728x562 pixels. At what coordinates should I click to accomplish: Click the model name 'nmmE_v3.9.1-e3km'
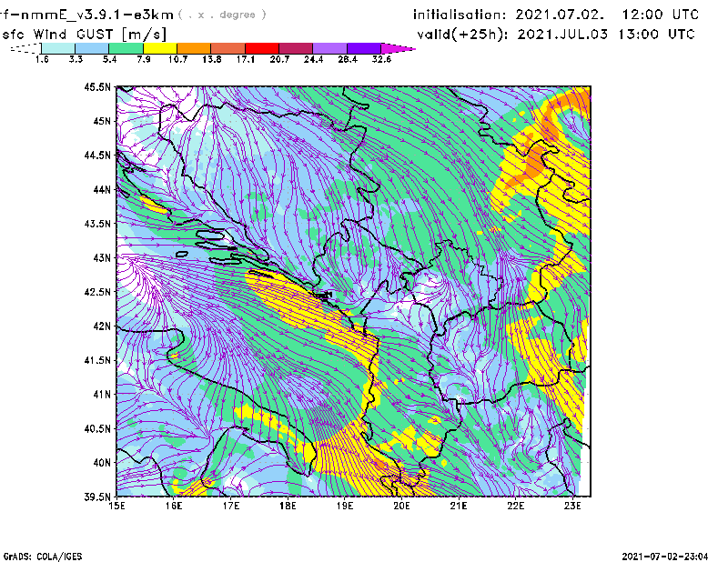[96, 15]
